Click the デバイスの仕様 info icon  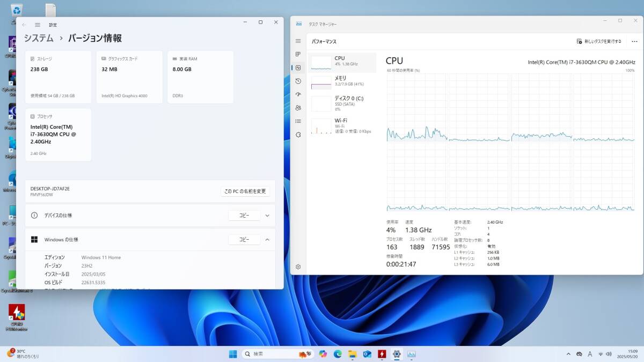coord(34,215)
